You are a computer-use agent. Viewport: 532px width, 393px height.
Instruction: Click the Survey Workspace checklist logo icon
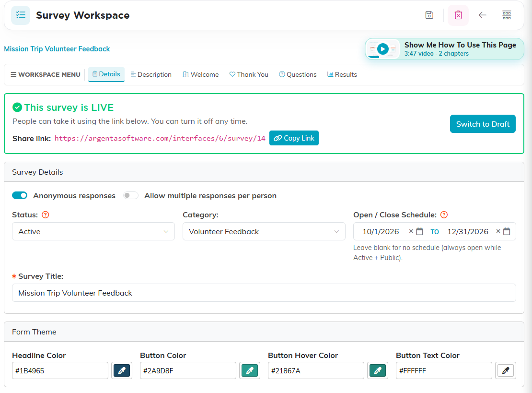21,15
